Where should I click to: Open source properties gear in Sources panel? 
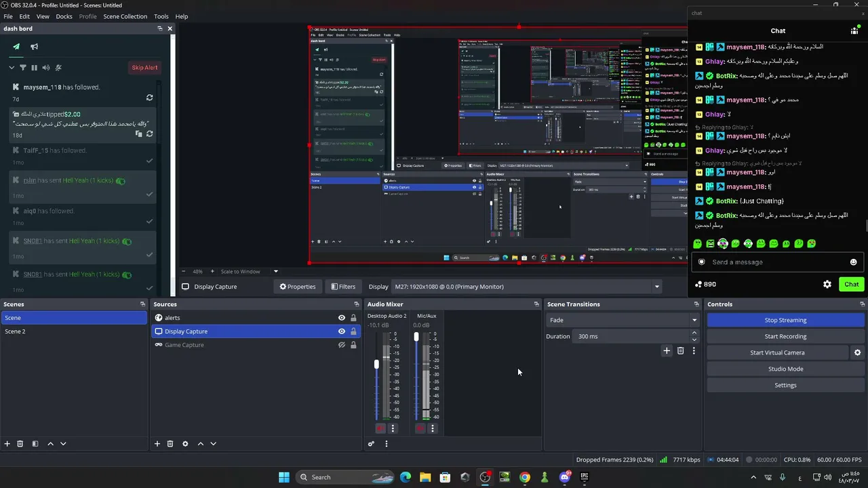(x=185, y=444)
